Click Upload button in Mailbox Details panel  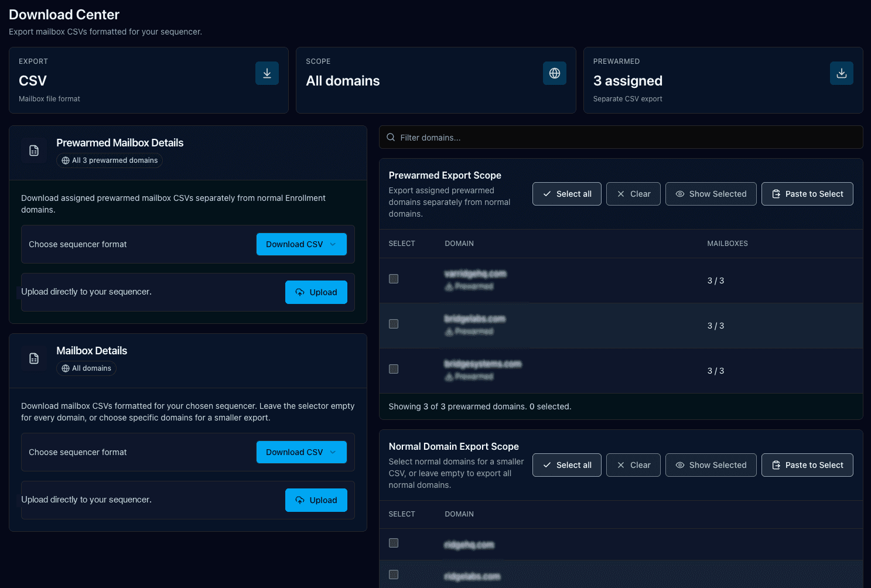pyautogui.click(x=316, y=500)
